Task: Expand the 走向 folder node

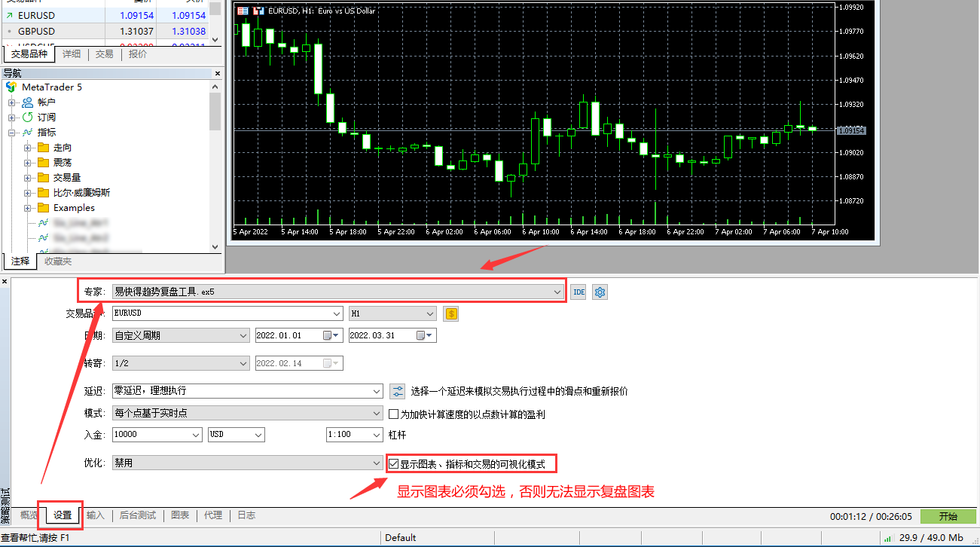Action: 28,148
